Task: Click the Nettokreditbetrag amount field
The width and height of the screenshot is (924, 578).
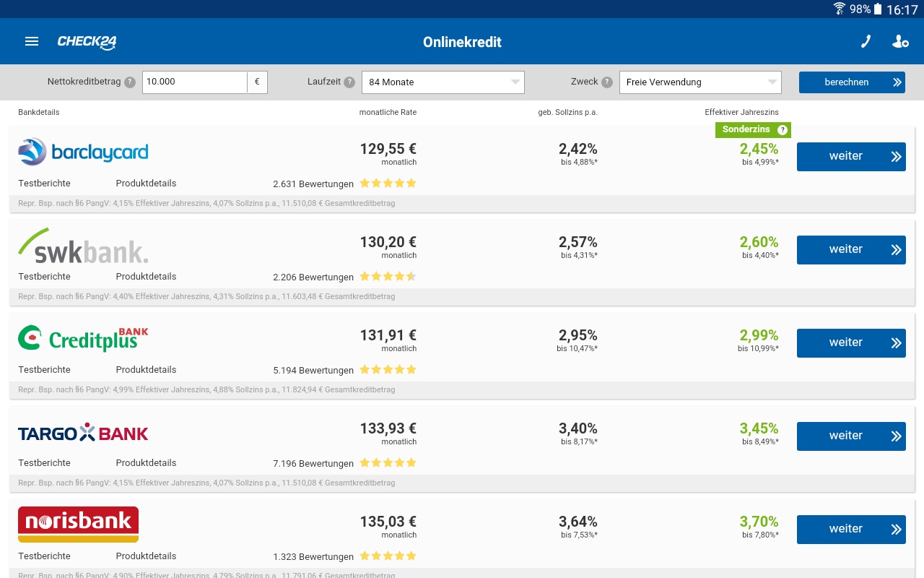Action: (x=195, y=82)
